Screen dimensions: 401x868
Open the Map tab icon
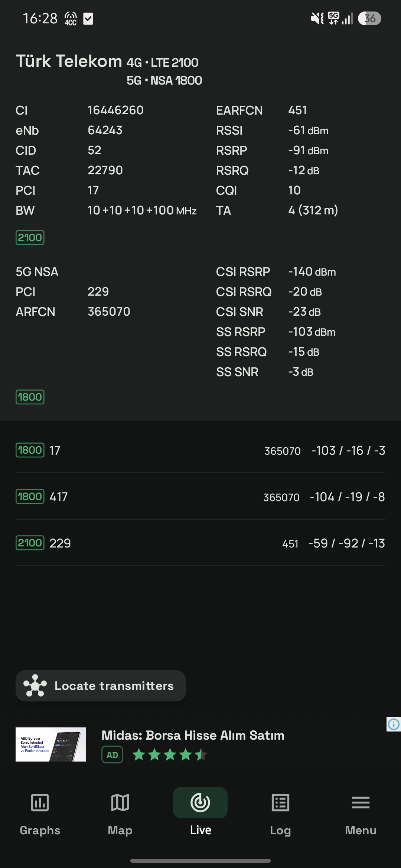click(120, 803)
